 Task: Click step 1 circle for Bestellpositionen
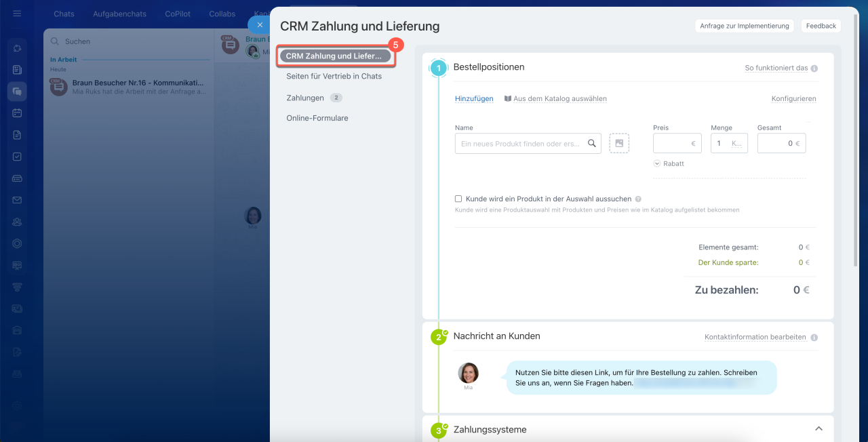point(439,68)
